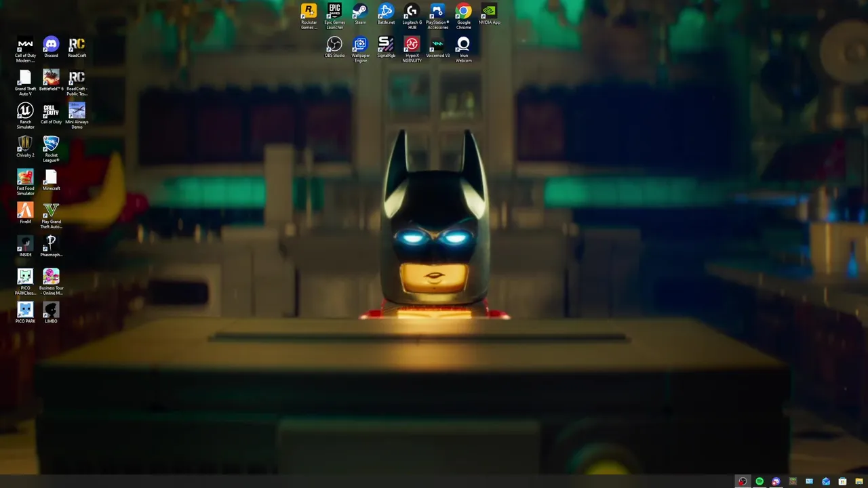Launch the SignalRgb shortcut
Viewport: 868px width, 488px height.
point(386,47)
